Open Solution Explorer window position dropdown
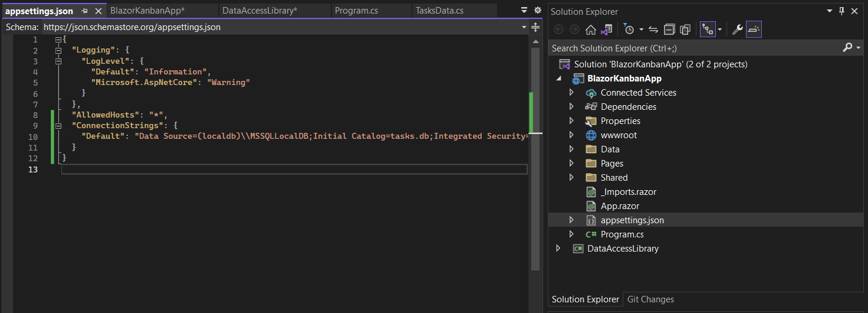The image size is (868, 313). [830, 11]
